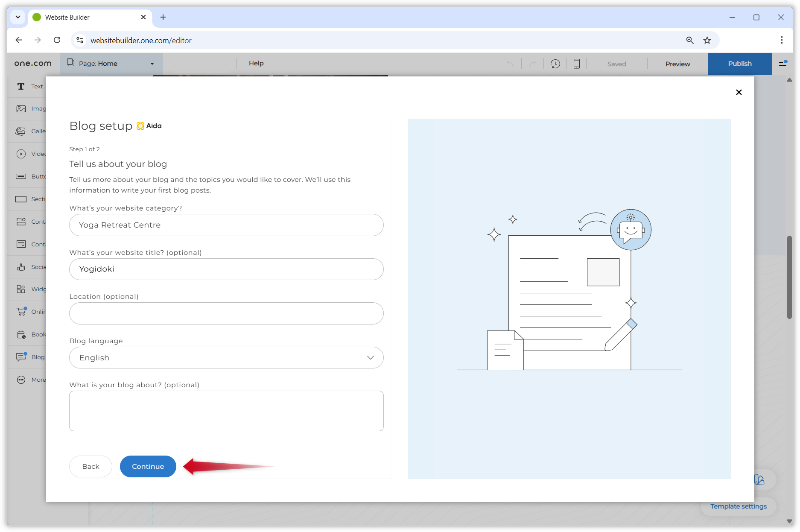Click the blog description text area
This screenshot has width=800, height=532.
point(226,410)
